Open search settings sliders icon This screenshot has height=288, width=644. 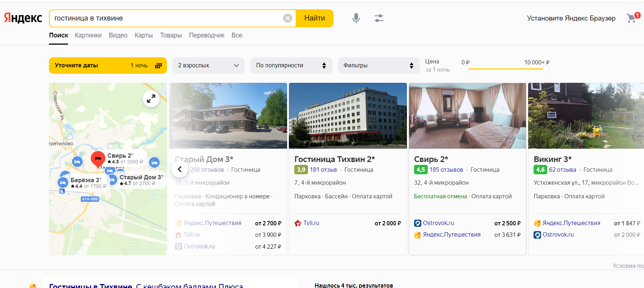(x=379, y=18)
